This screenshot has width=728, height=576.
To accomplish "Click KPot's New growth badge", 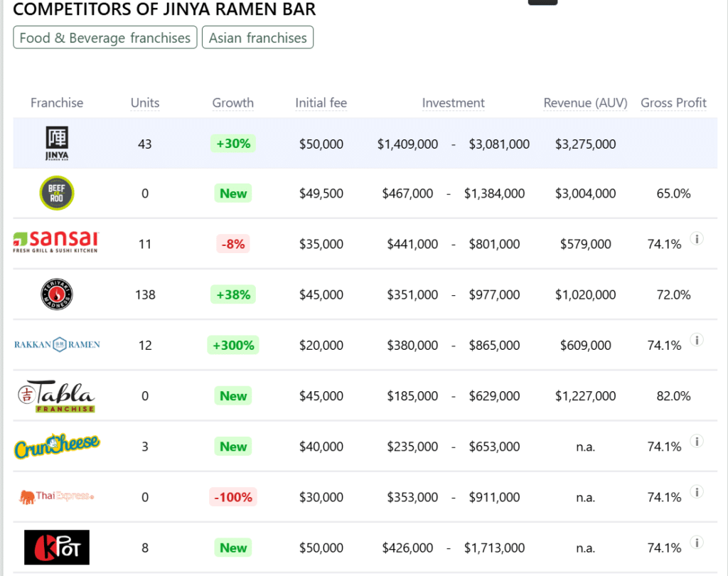I will [x=233, y=548].
